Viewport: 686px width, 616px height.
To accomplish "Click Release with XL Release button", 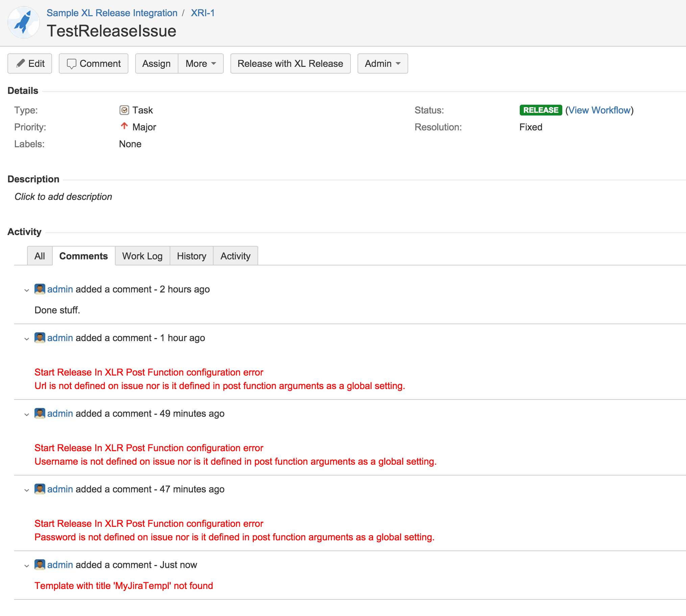I will (x=290, y=63).
